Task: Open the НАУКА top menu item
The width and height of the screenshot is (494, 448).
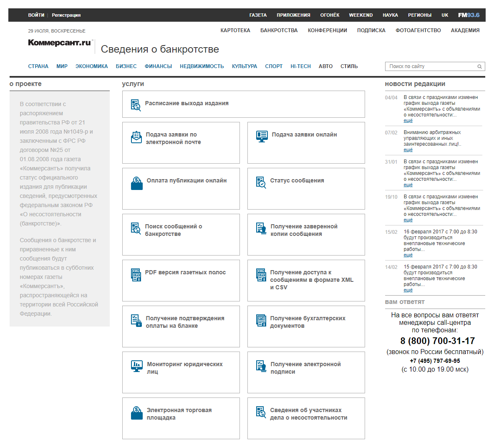Action: (391, 15)
